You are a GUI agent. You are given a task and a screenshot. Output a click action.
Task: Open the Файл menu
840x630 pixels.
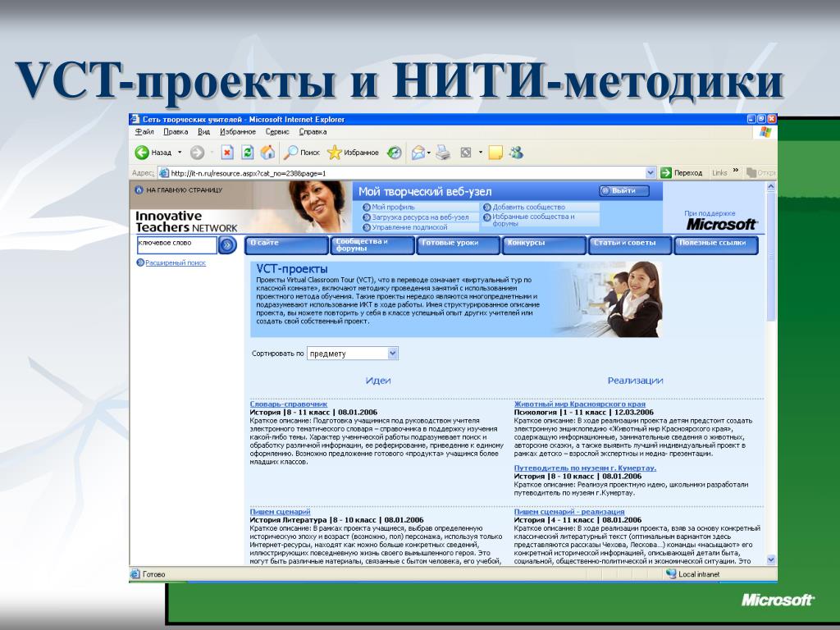(144, 132)
